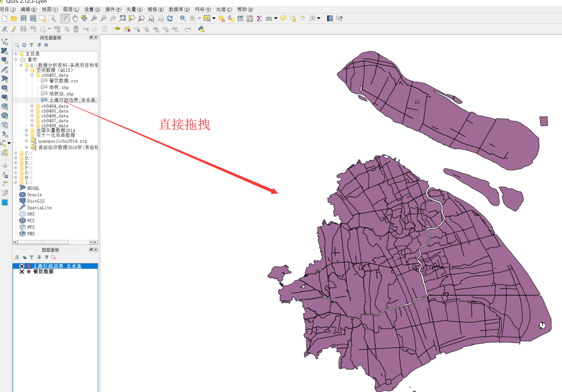Expand the 全国矢量数据2014 folder

click(x=26, y=131)
